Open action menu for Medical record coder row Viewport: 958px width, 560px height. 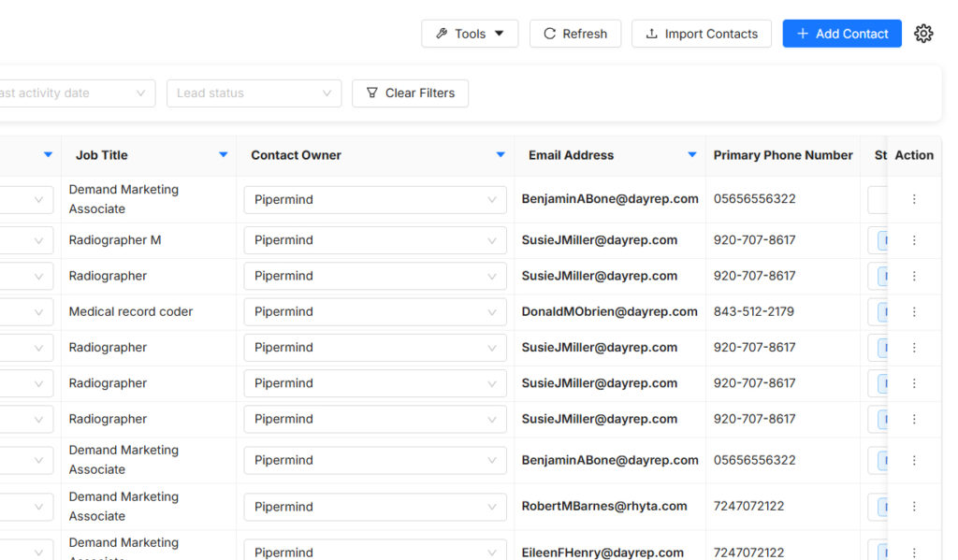(x=914, y=312)
